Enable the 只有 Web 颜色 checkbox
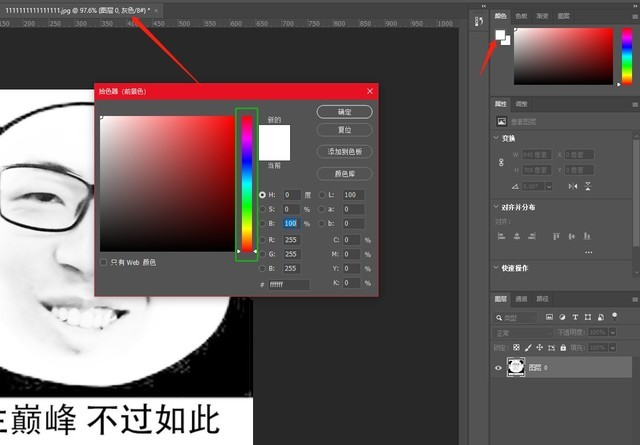Screen dimensions: 640x445 coord(104,263)
